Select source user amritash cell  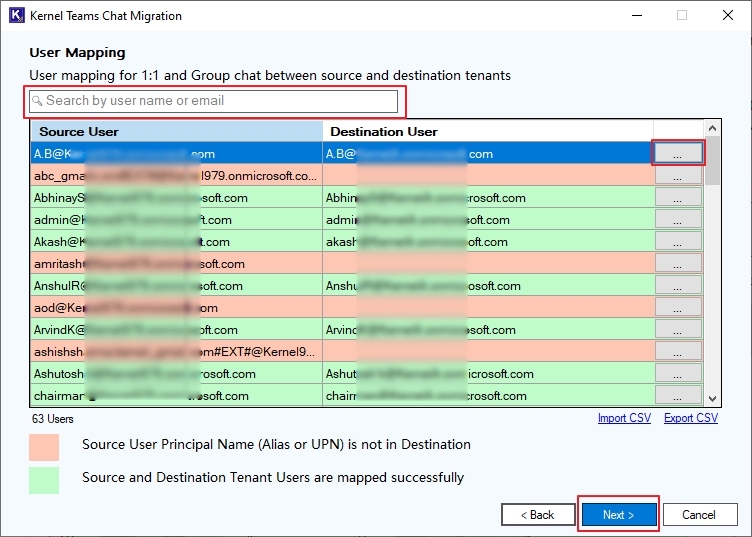click(176, 264)
